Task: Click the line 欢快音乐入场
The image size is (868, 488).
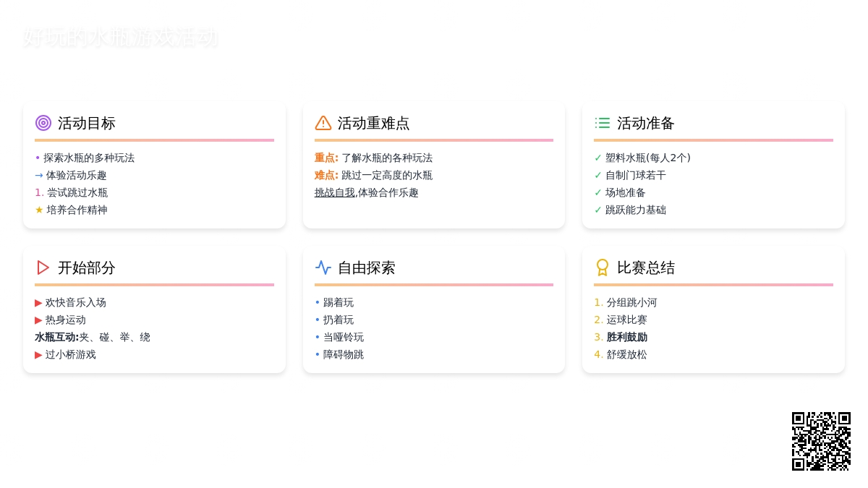Action: click(x=76, y=302)
